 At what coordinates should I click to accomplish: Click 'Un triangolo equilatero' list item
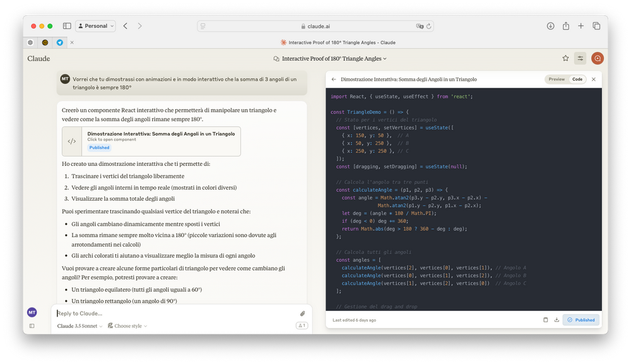[137, 290]
